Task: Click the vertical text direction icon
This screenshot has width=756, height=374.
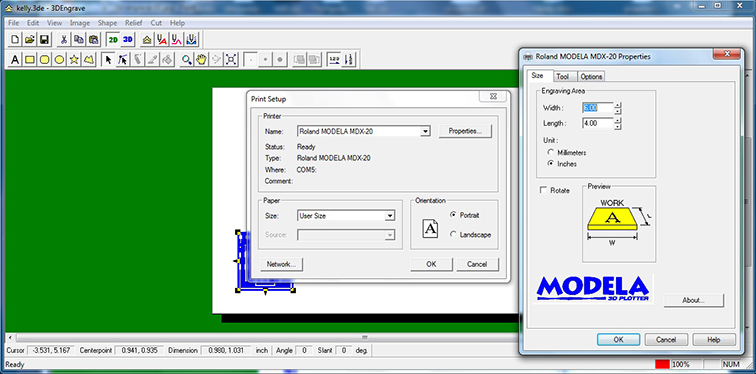Action: coord(349,60)
